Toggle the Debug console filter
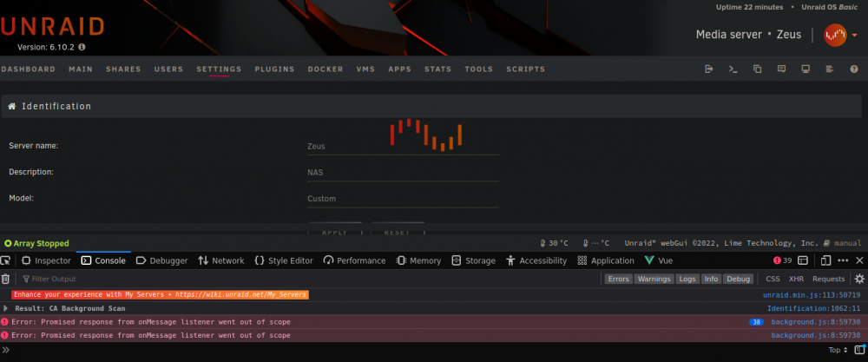Viewport: 868px width, 362px height. (x=738, y=279)
